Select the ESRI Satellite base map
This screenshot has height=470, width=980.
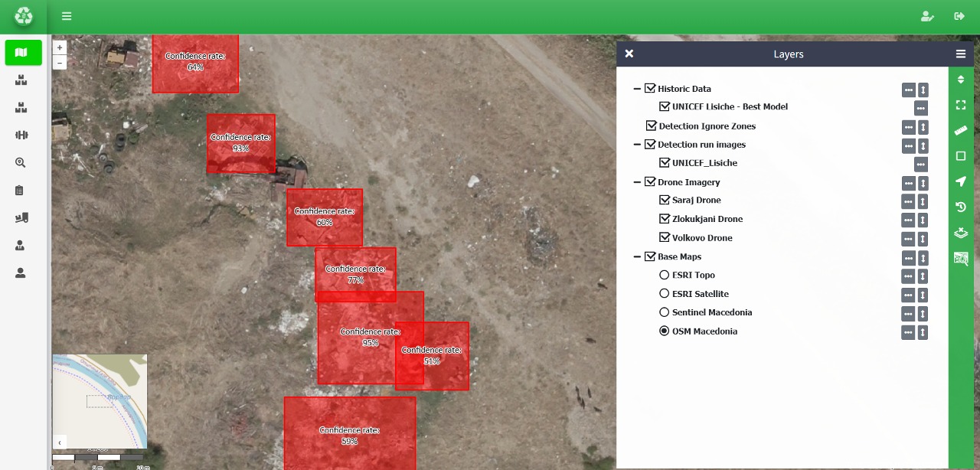(x=665, y=294)
